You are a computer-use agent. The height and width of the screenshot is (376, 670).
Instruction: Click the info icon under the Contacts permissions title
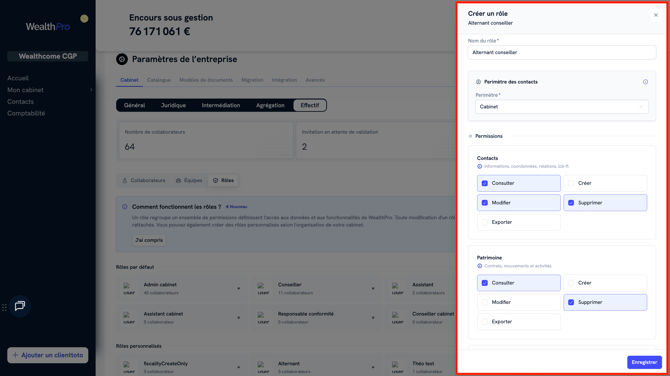479,167
